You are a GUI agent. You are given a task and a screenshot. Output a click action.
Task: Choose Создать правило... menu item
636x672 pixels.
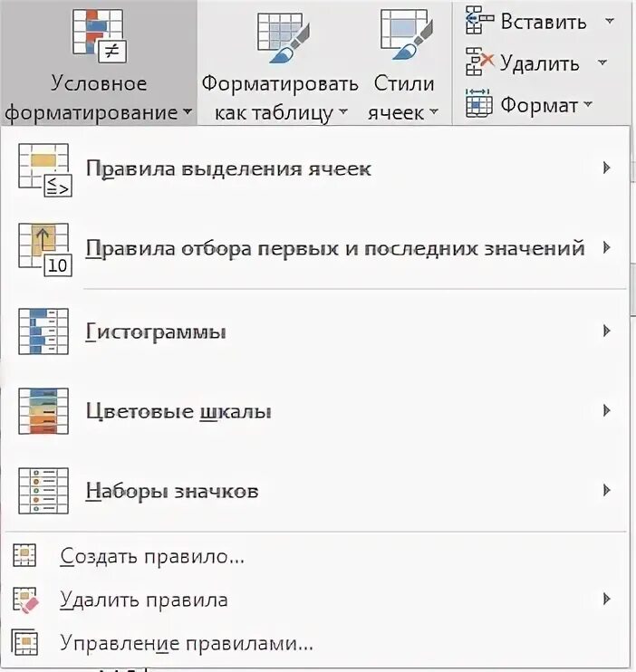click(152, 556)
